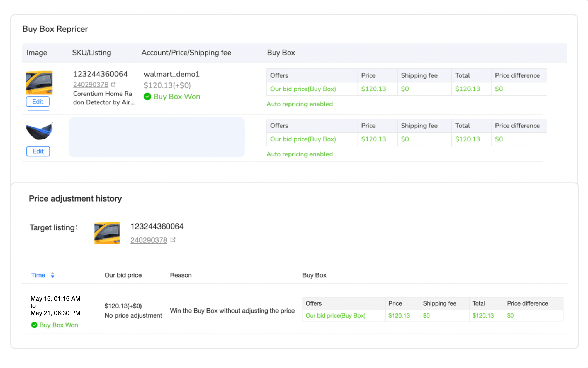Screen dimensions: 588x368
Task: Select SKU 123244360064 in Target listing
Action: (157, 226)
